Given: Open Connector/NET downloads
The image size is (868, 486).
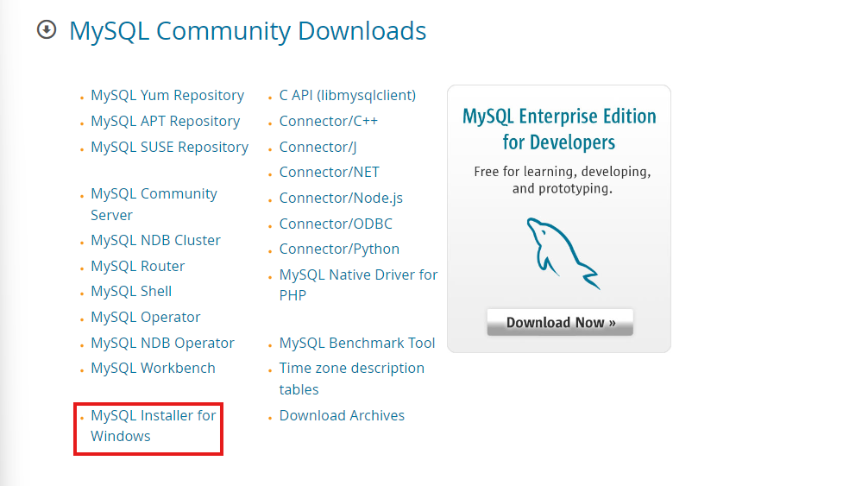Looking at the screenshot, I should click(x=330, y=172).
